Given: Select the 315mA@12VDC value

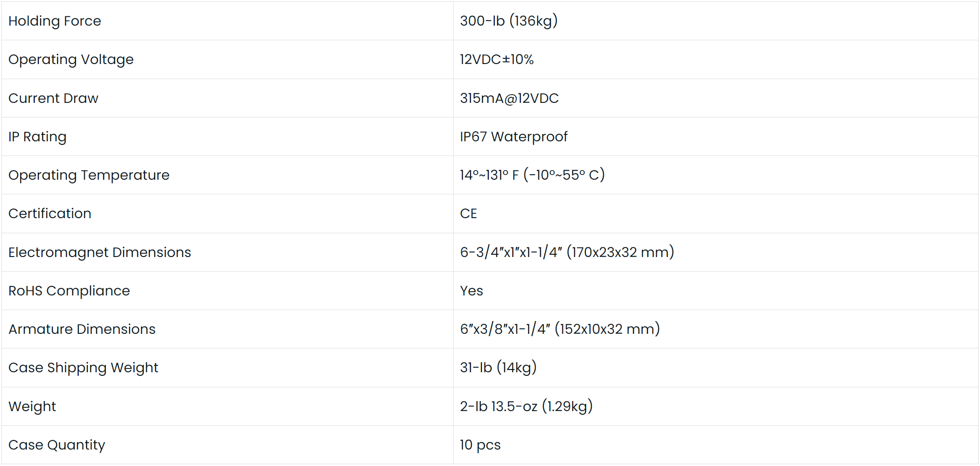Looking at the screenshot, I should 509,98.
